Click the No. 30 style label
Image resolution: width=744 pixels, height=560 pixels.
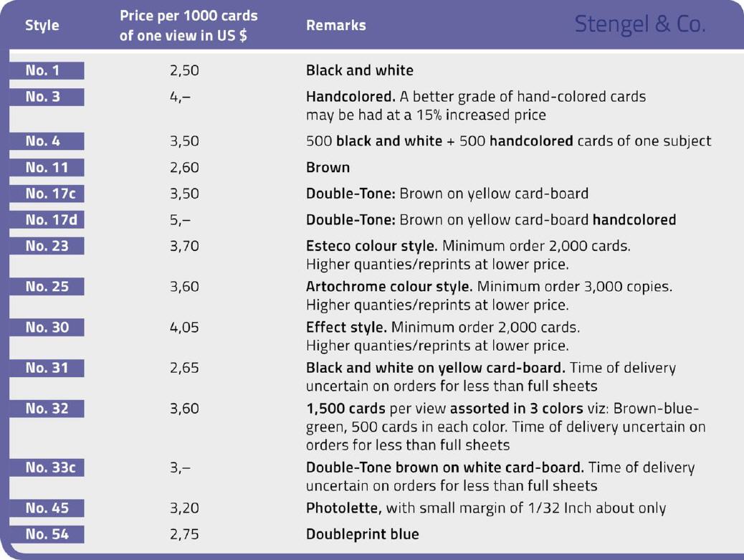pos(47,327)
